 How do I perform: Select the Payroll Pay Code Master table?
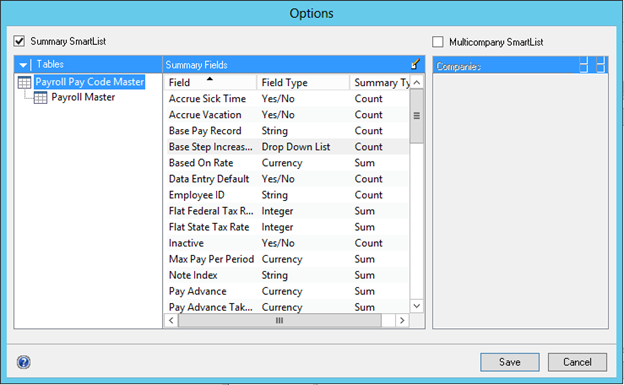90,82
